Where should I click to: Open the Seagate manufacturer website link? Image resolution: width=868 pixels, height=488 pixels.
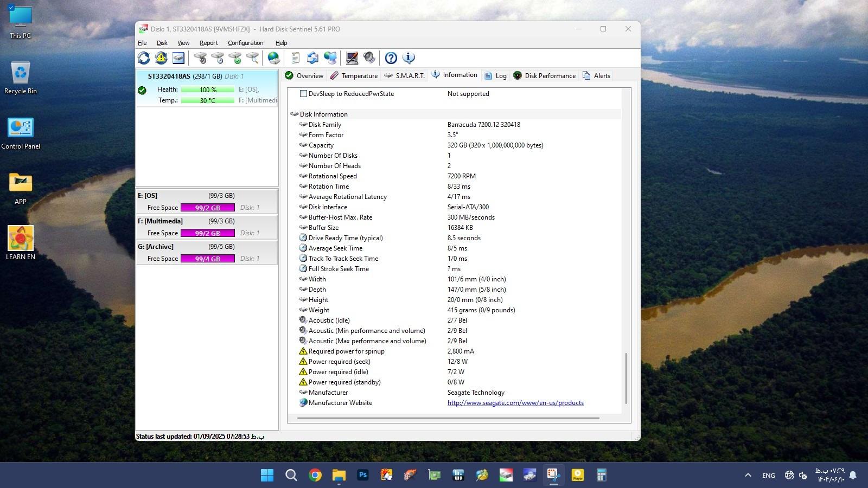coord(515,403)
